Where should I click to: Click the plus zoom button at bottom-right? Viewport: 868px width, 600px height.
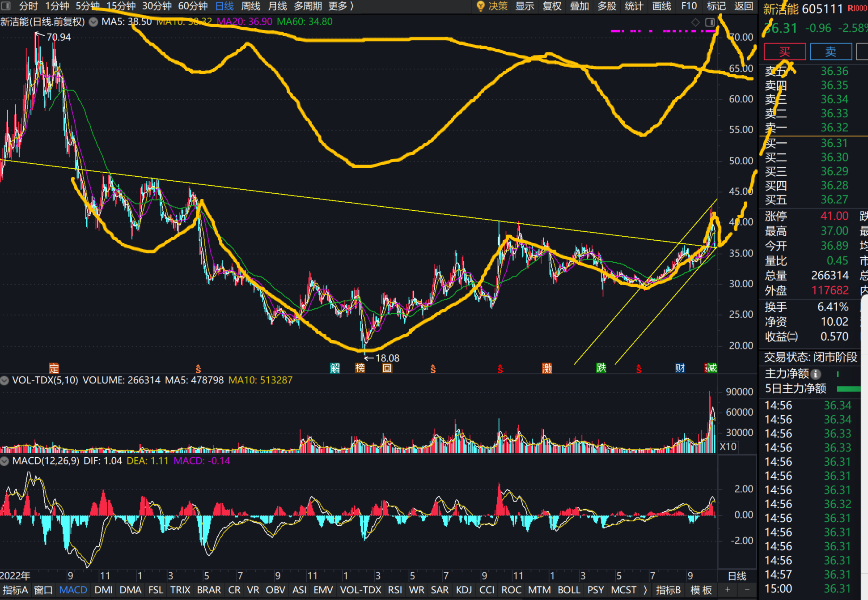point(728,590)
